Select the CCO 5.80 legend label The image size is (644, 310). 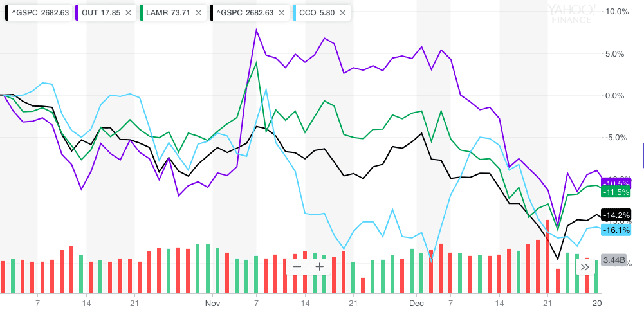(315, 13)
